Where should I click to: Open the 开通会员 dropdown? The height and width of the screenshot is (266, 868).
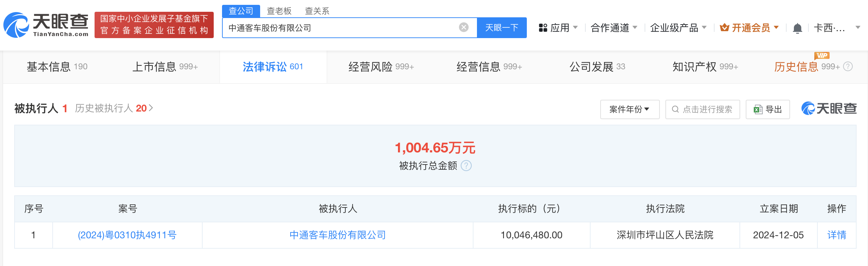coord(776,27)
